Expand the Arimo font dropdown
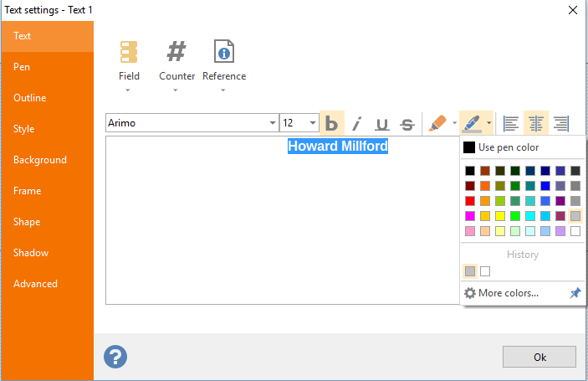Viewport: 588px width, 381px height. pos(273,123)
